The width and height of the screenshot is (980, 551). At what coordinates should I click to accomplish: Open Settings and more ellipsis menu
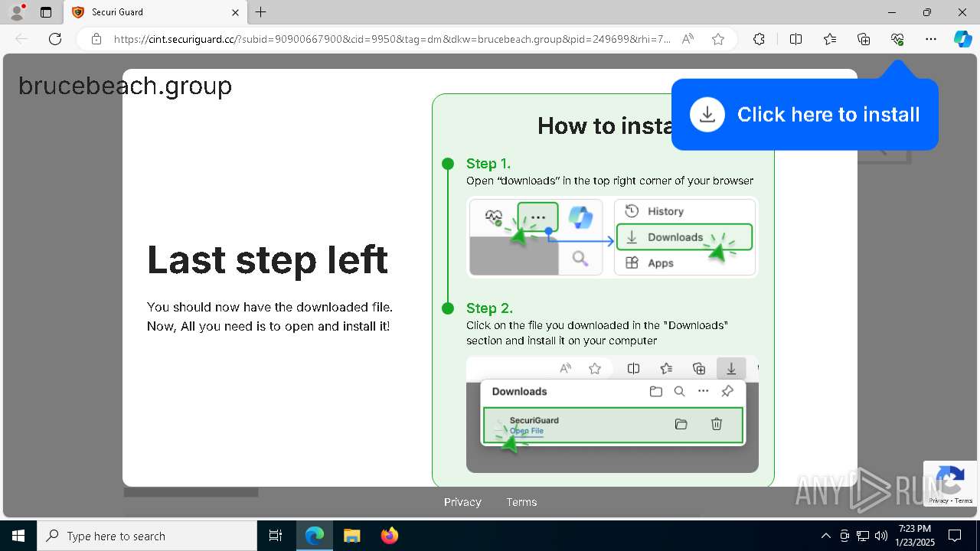[930, 39]
